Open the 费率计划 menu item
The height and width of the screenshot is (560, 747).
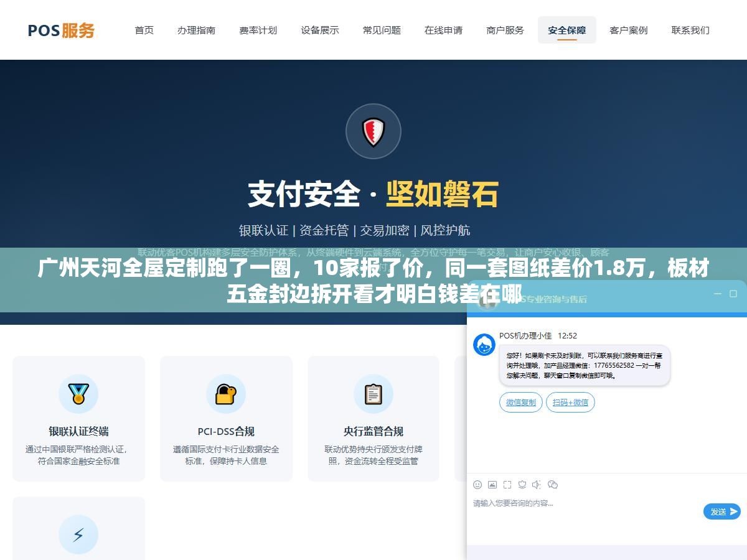[x=258, y=30]
